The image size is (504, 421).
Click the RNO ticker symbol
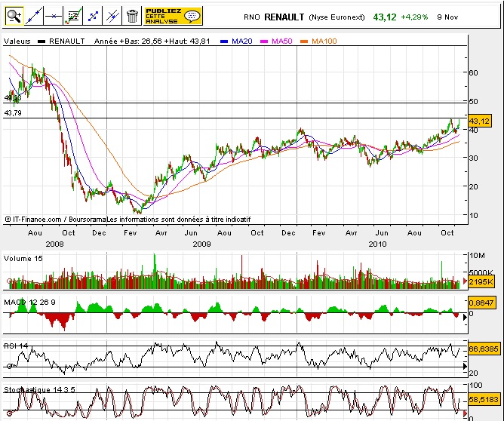coord(252,17)
